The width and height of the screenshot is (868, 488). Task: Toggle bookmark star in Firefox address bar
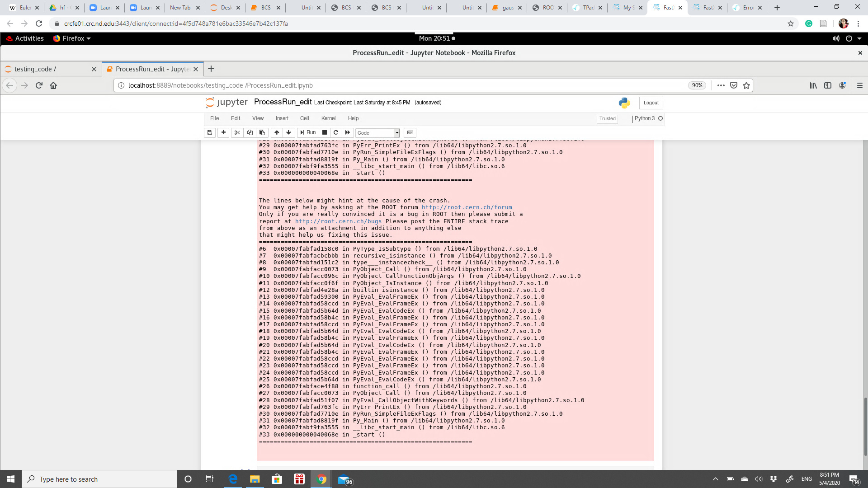tap(746, 85)
